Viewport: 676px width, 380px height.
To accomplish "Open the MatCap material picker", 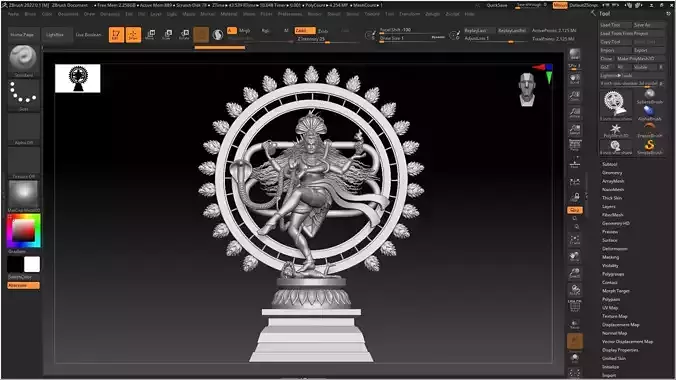I will click(23, 194).
